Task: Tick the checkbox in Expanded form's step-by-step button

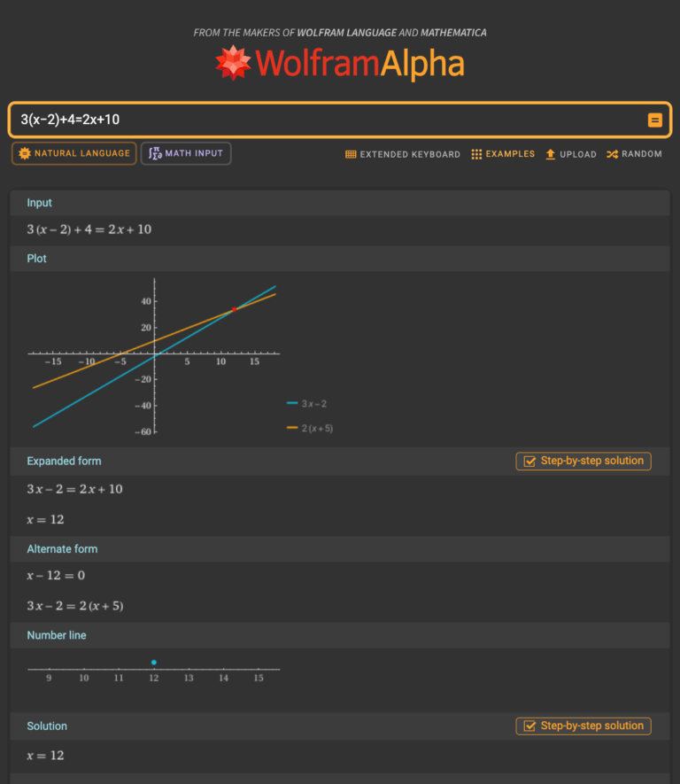Action: pos(529,461)
